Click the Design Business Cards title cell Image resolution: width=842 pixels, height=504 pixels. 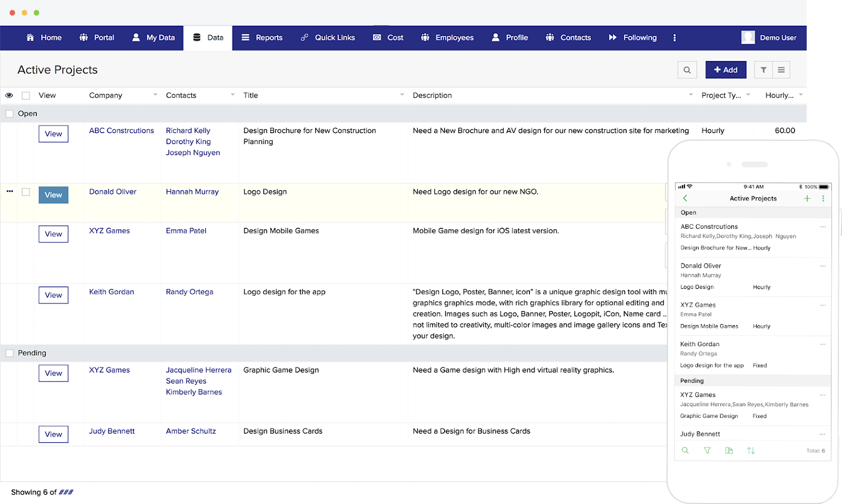point(283,431)
